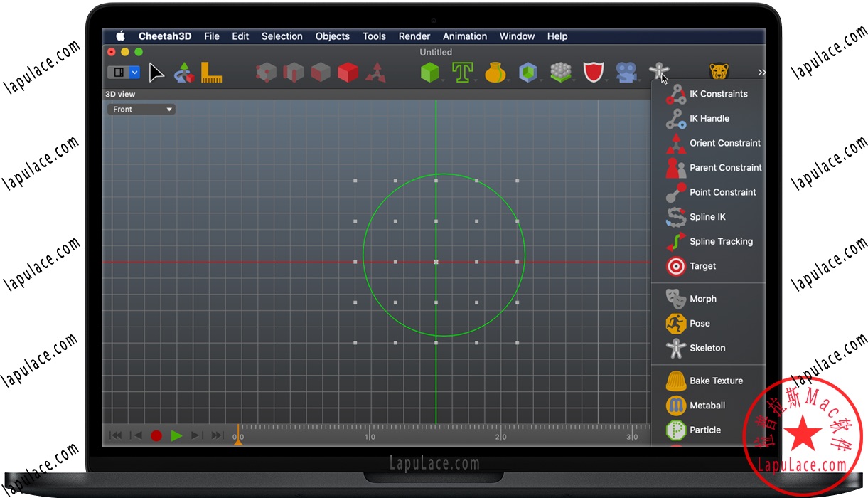Expand the overflow toolbar chevron
Screen dimensions: 868x498
(761, 72)
